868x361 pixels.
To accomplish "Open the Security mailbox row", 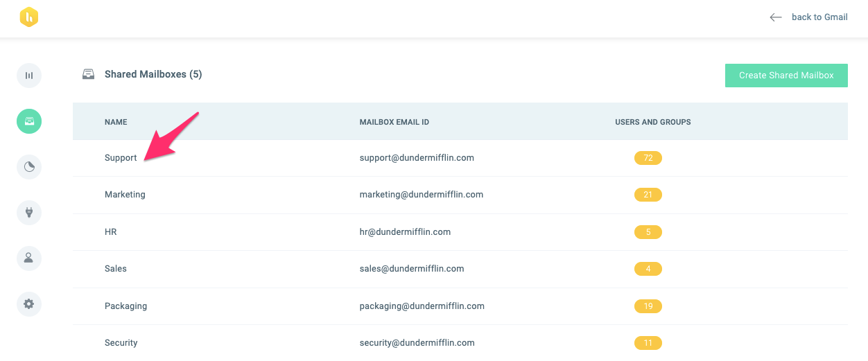I will pos(460,343).
